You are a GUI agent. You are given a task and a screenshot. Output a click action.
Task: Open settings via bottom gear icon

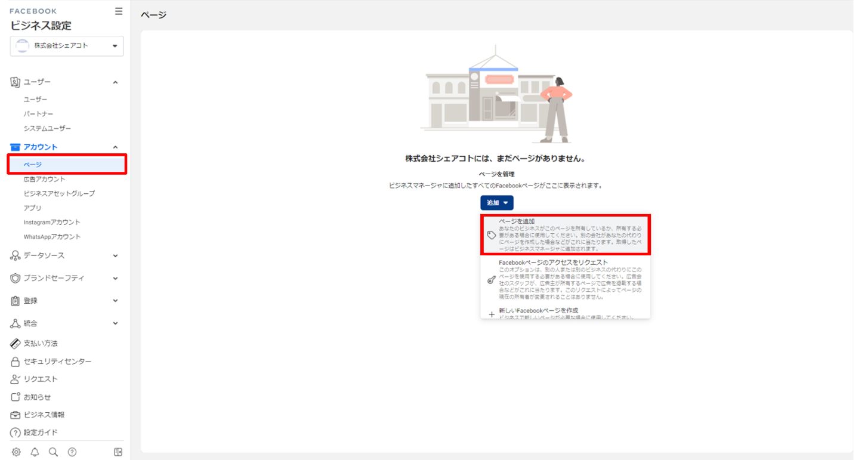point(16,452)
